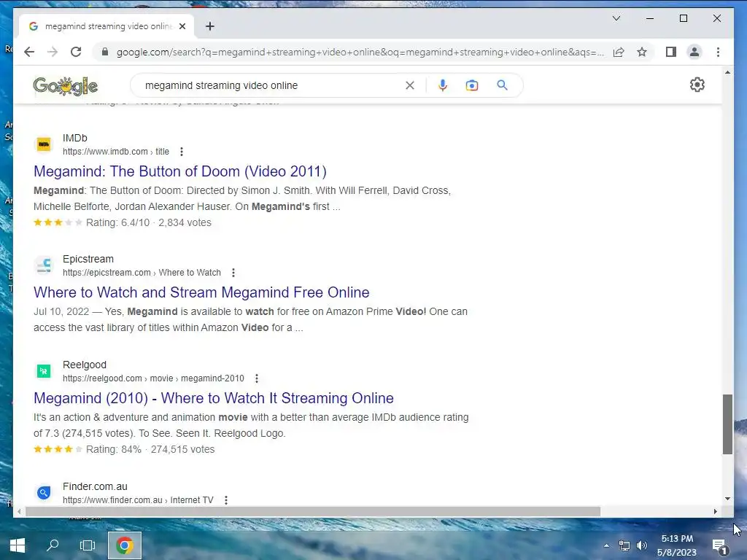Click the scroll up arrow

(x=727, y=72)
